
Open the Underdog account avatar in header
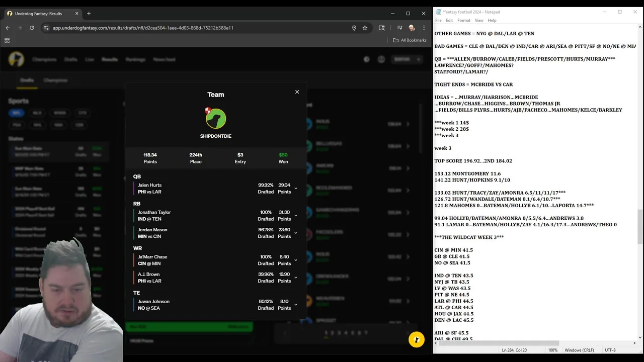(381, 59)
